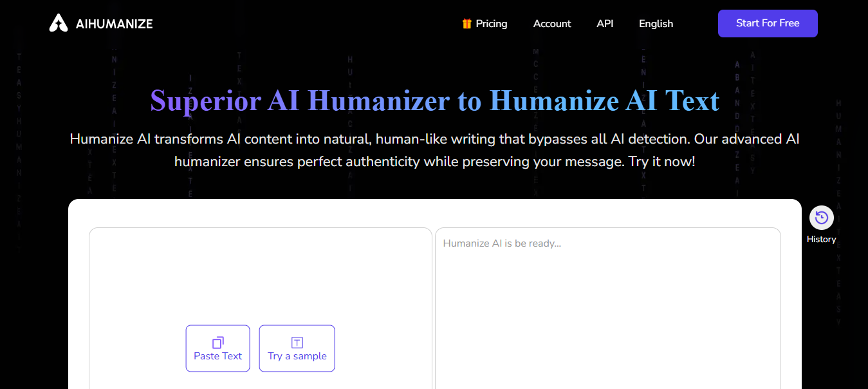Click the Start For Free button
The image size is (868, 389).
[x=768, y=23]
